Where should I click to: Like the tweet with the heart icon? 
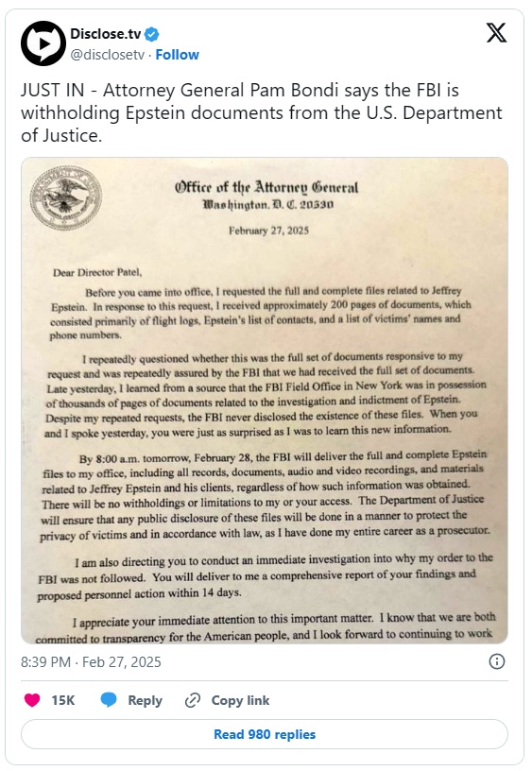(x=32, y=700)
